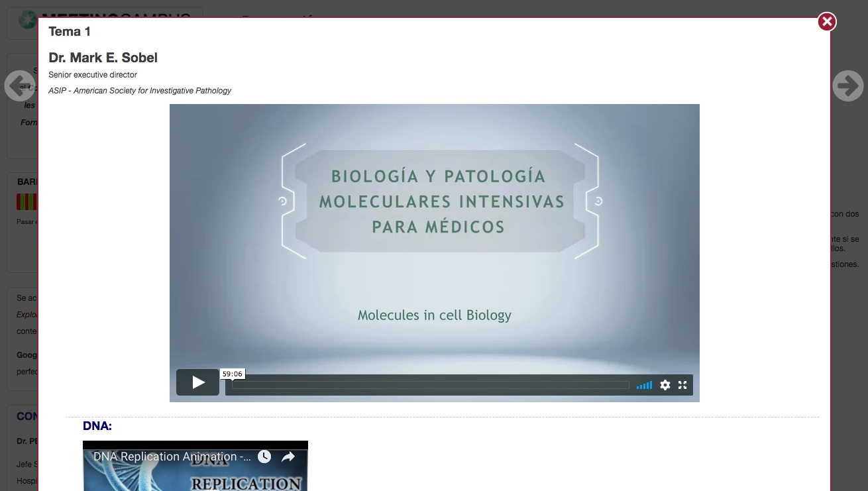Share the DNA Replication Animation video
This screenshot has width=868, height=491.
[288, 457]
